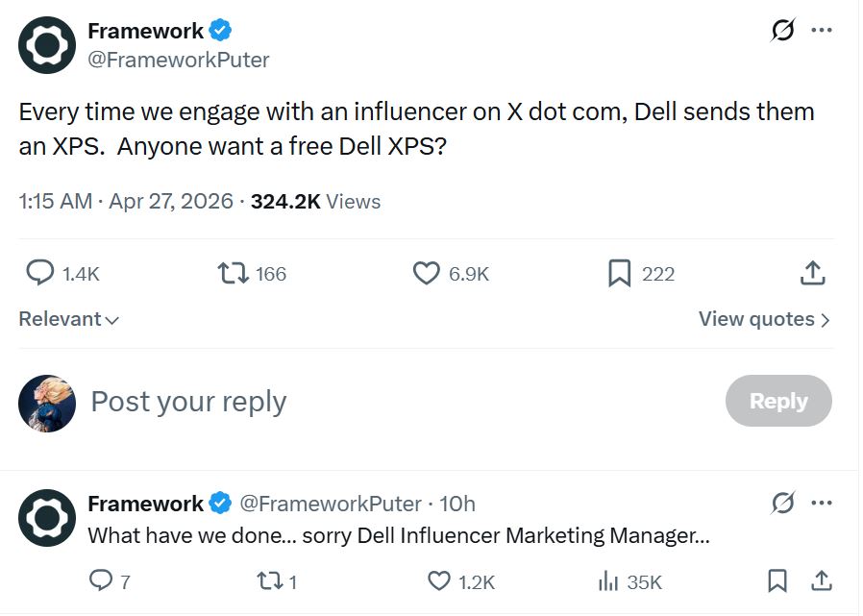Repost the main Dell XPS tweet
The image size is (863, 616).
pyautogui.click(x=232, y=274)
